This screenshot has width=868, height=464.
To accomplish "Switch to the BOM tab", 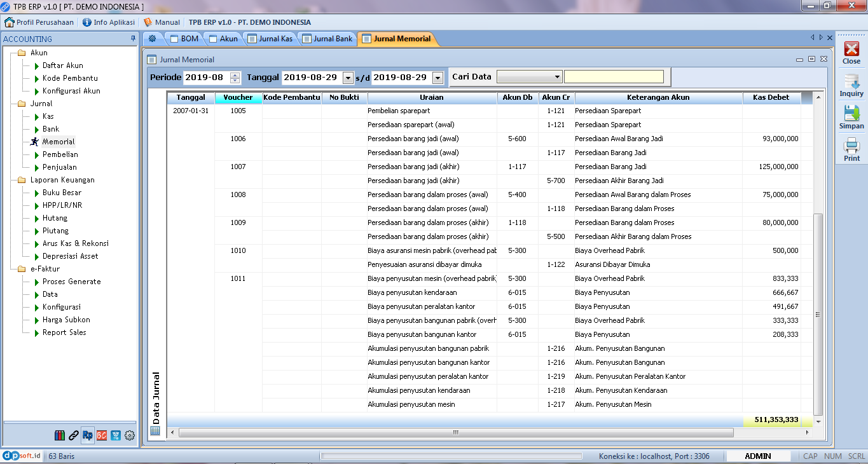I will [184, 39].
